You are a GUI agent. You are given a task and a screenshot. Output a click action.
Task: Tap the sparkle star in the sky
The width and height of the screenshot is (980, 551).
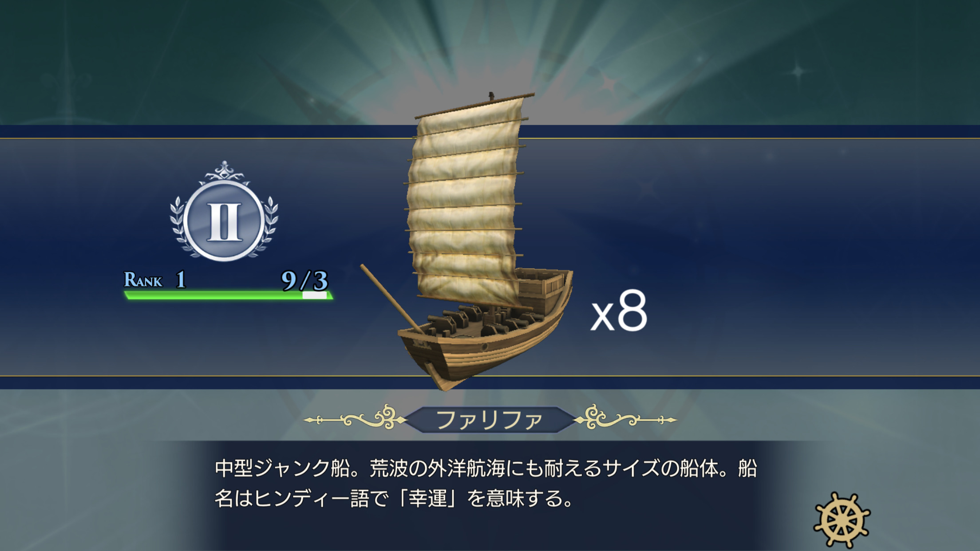(798, 71)
